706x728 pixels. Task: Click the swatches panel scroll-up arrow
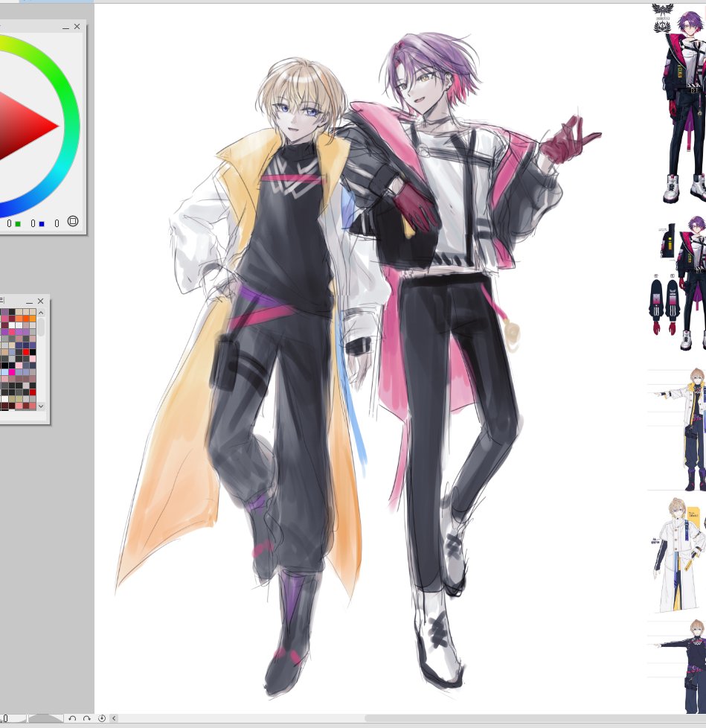[41, 313]
